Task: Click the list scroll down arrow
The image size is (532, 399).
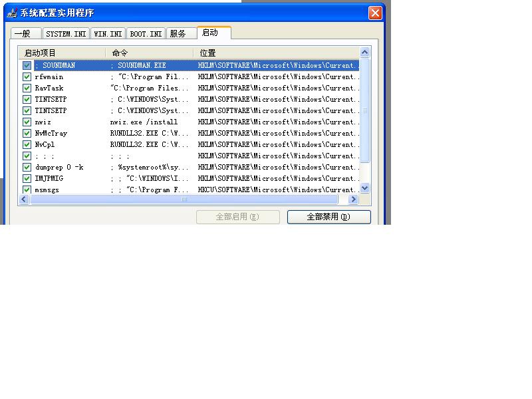Action: (x=364, y=188)
